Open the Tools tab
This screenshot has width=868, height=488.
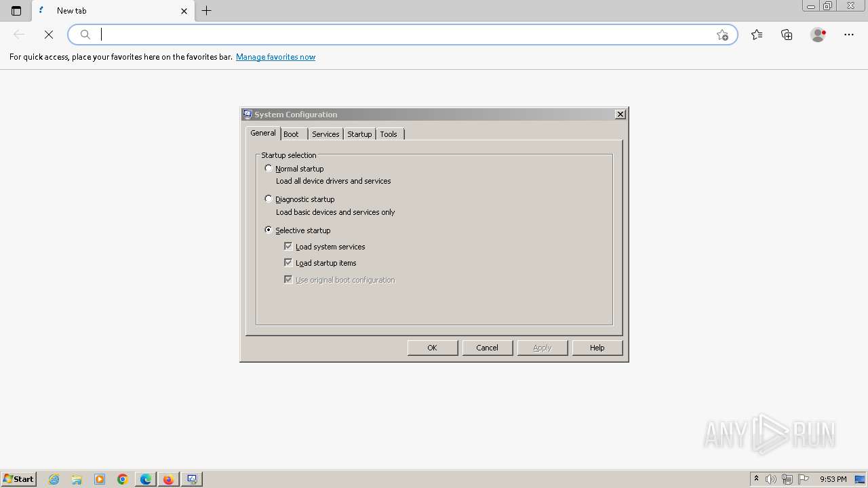pos(389,134)
